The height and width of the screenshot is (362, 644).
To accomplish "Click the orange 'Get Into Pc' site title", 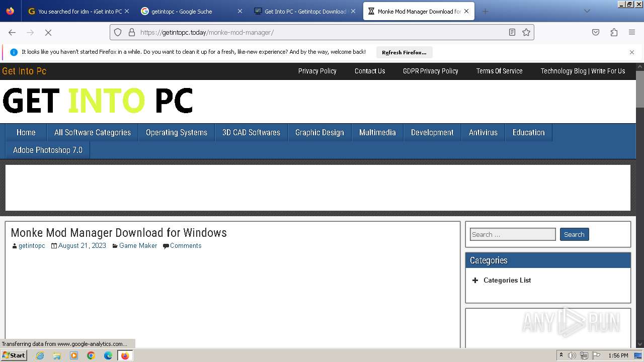I will pyautogui.click(x=24, y=71).
